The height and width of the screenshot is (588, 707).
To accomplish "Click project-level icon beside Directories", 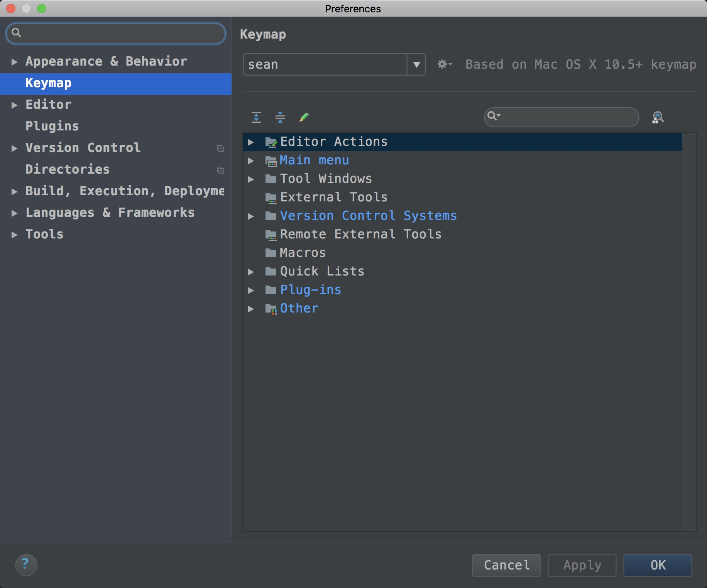I will click(x=220, y=170).
